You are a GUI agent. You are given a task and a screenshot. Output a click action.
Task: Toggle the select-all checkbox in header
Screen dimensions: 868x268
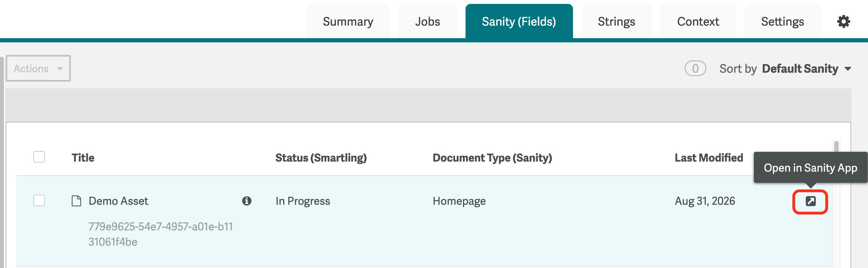[39, 157]
